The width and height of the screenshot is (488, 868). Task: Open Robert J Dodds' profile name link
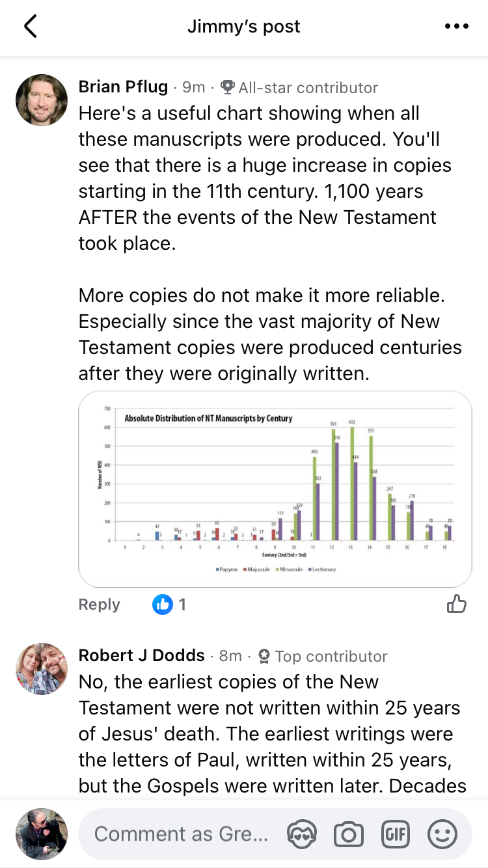[x=142, y=656]
